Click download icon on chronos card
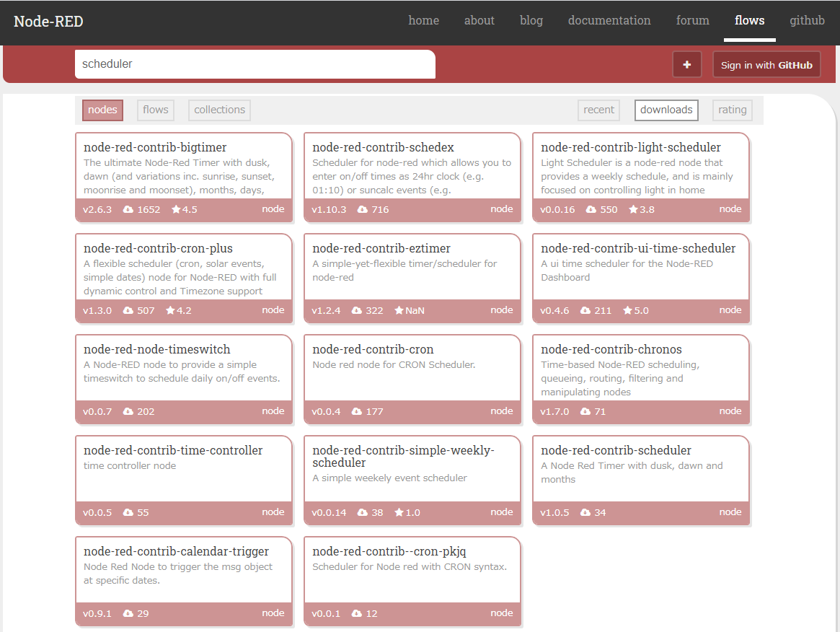840x632 pixels. (585, 412)
